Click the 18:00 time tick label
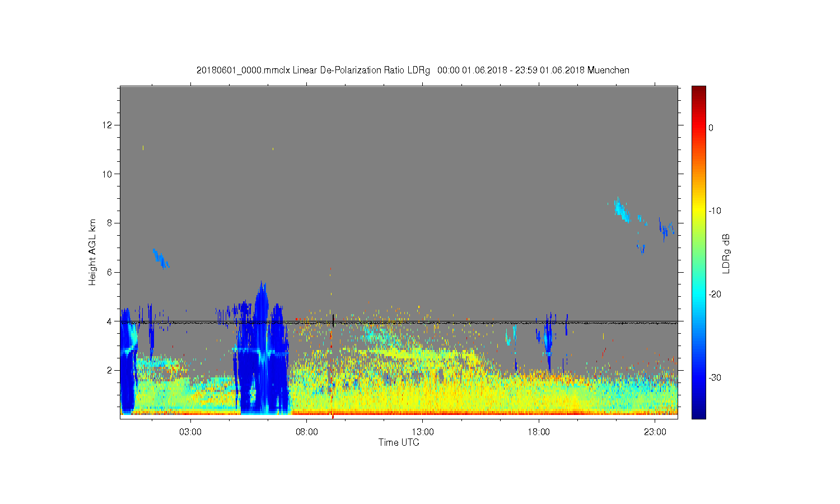This screenshot has height=504, width=840. (539, 432)
